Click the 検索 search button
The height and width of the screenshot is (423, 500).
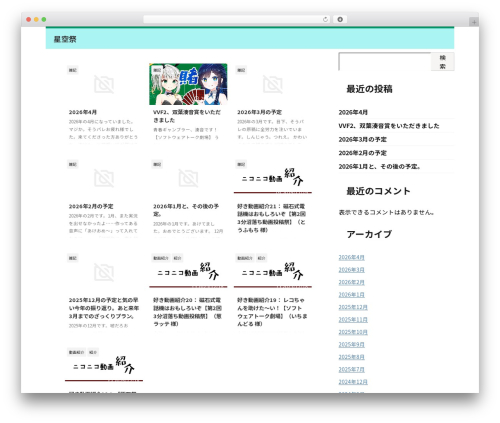[442, 62]
